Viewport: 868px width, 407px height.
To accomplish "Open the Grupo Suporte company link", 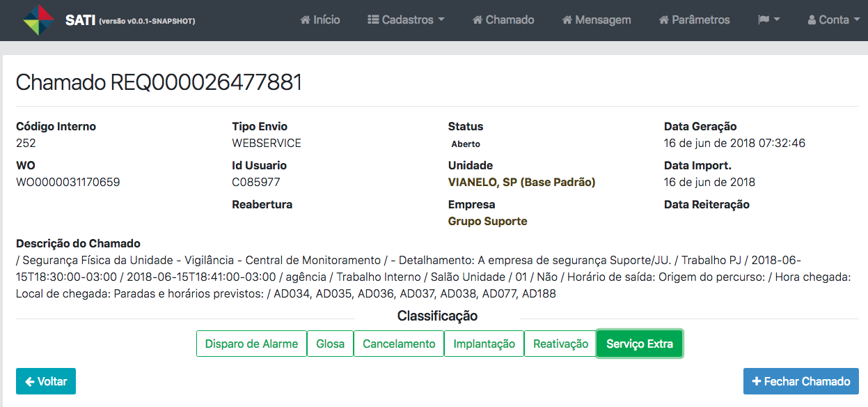I will (x=487, y=221).
